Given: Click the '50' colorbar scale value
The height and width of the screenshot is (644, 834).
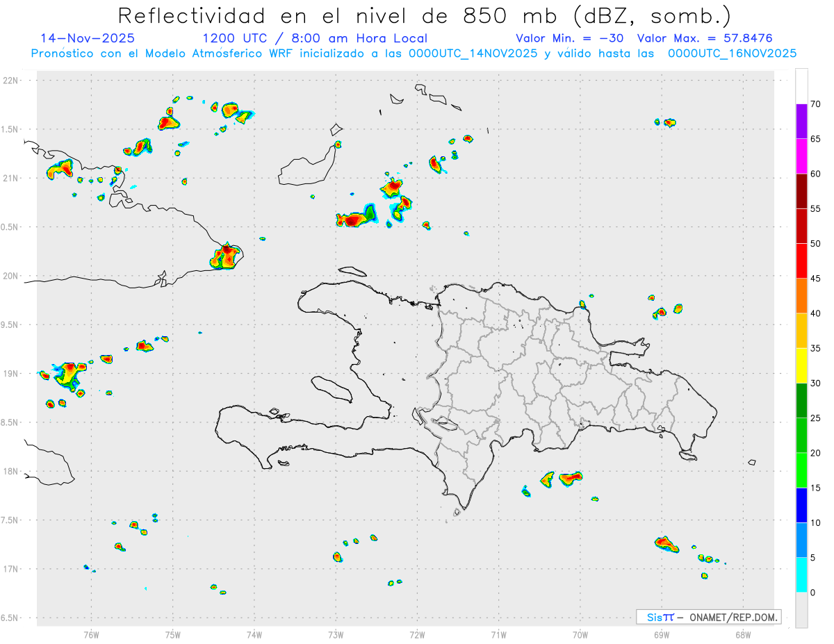Looking at the screenshot, I should [x=816, y=244].
